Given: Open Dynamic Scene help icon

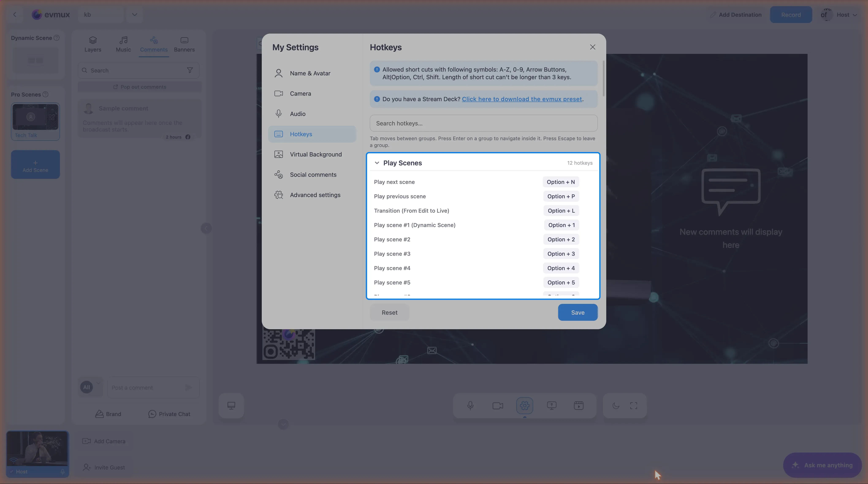Looking at the screenshot, I should [x=57, y=38].
